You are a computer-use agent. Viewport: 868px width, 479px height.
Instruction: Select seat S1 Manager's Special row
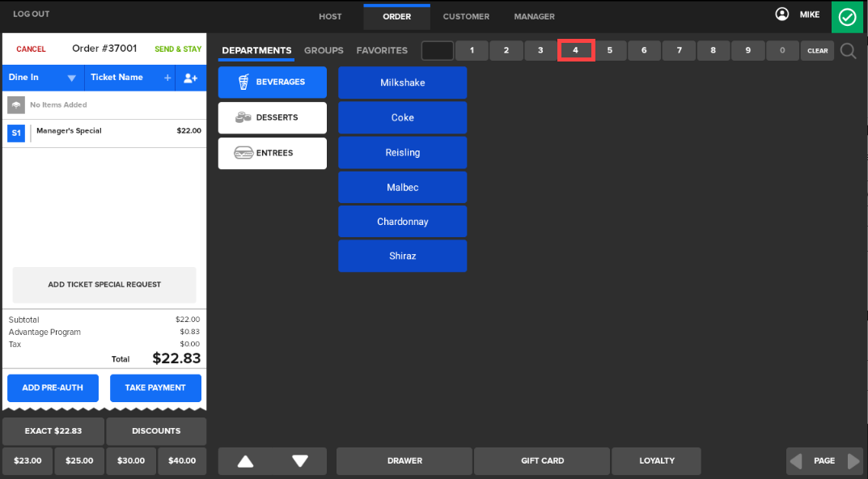tap(104, 132)
